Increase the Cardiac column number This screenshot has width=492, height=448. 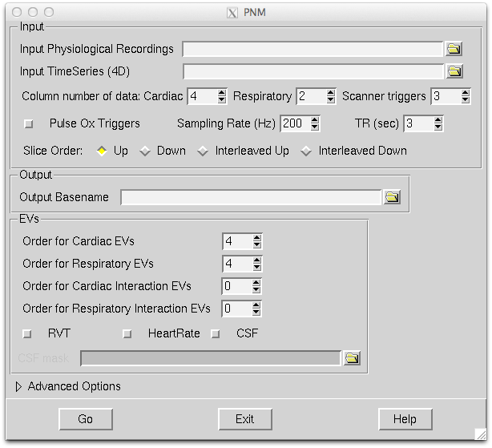pyautogui.click(x=222, y=93)
